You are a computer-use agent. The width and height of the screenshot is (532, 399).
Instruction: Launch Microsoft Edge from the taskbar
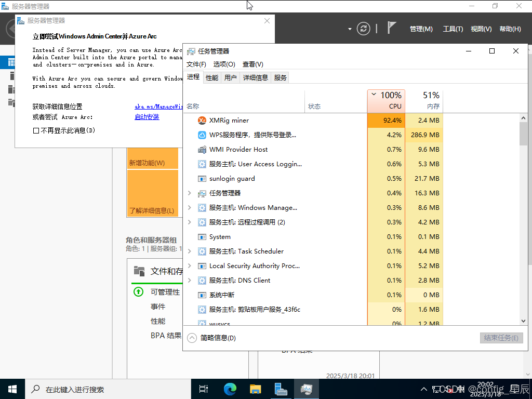230,389
